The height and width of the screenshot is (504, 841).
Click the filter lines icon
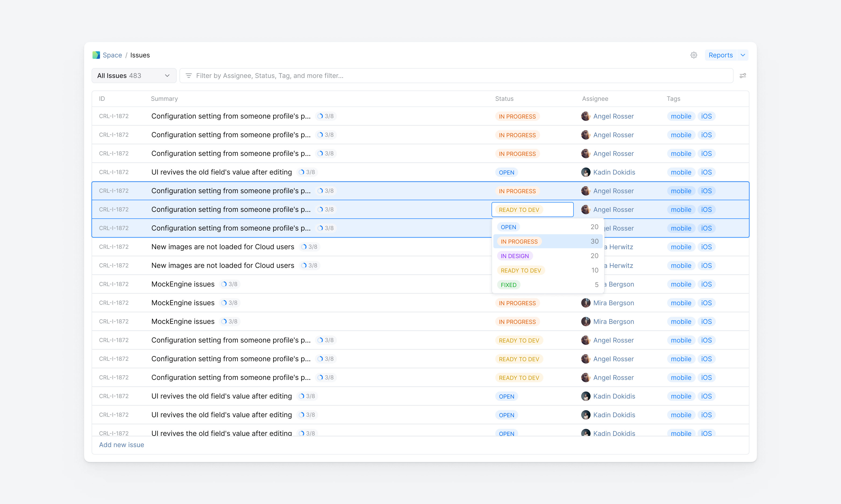pos(189,76)
